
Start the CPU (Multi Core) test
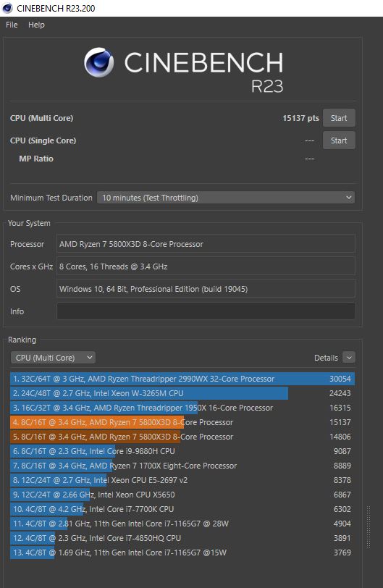pos(339,118)
